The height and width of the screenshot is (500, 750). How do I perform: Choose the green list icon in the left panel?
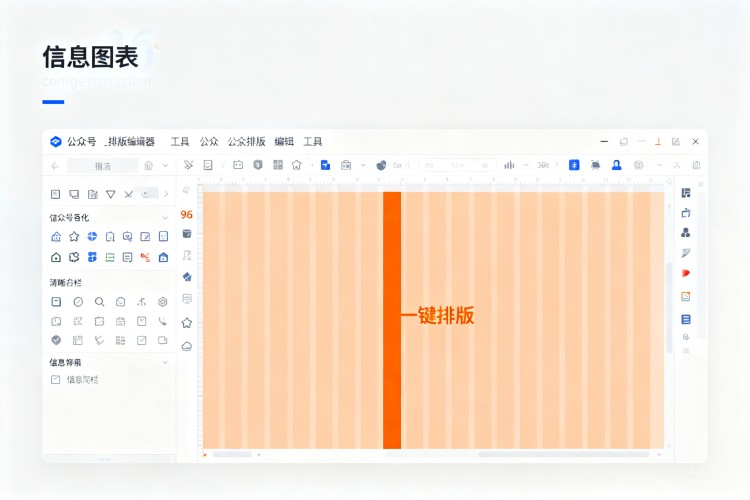[x=110, y=257]
